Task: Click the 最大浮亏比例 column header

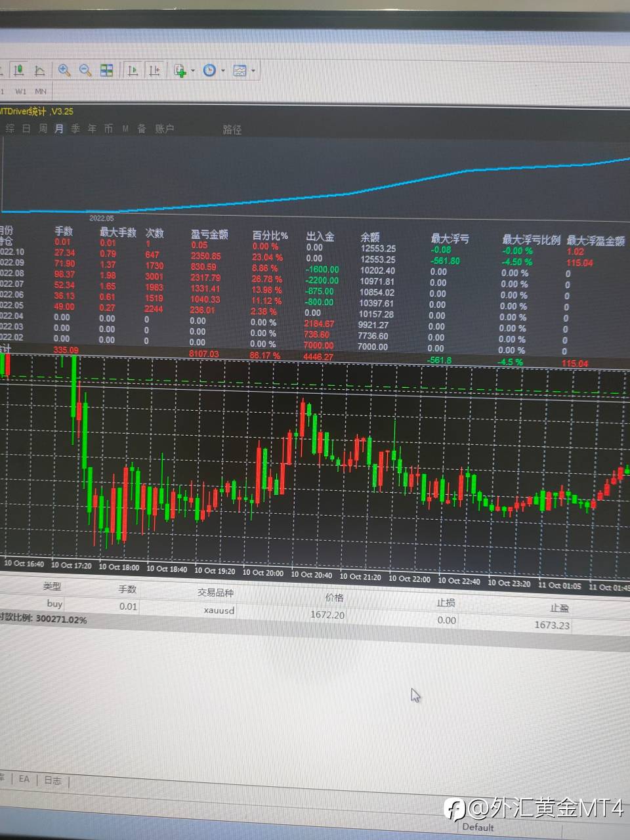Action: (532, 240)
